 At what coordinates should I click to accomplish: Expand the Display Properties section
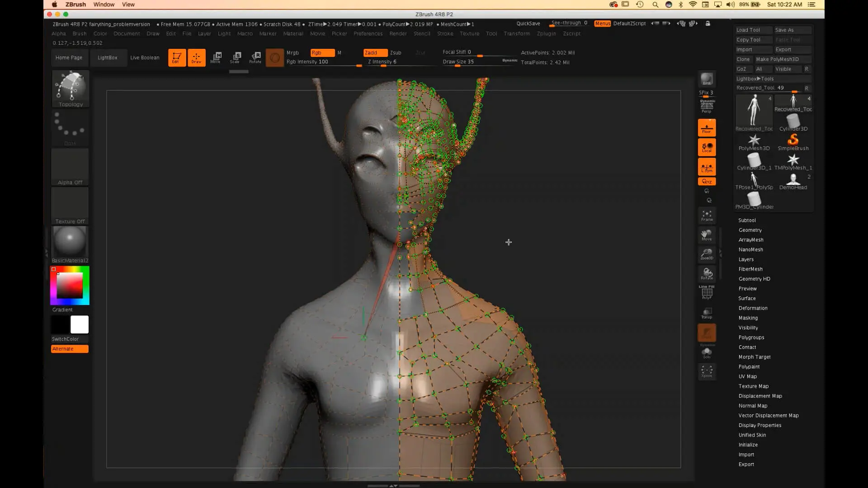[x=759, y=426]
